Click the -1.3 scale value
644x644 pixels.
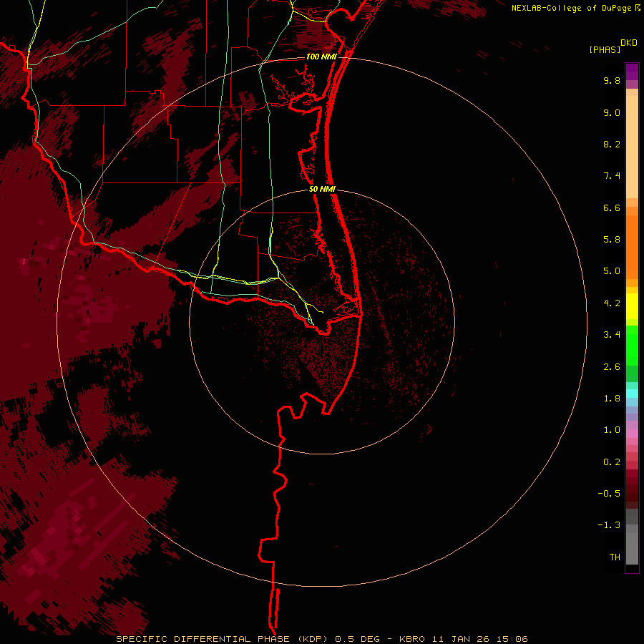609,526
